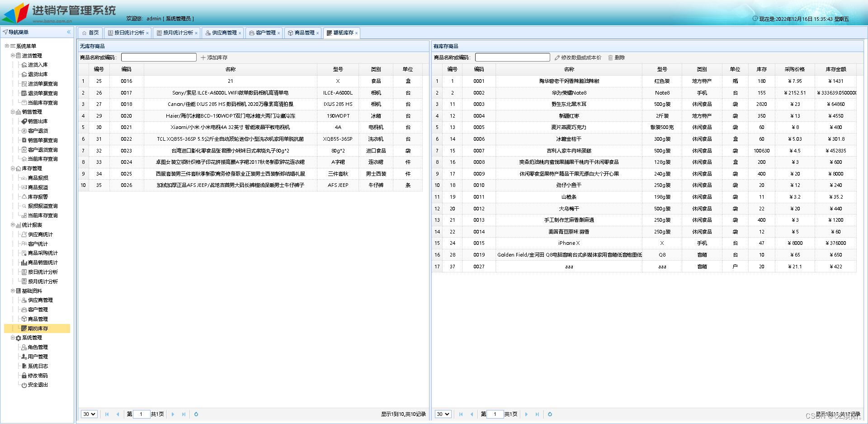This screenshot has height=424, width=868.
Task: Click 库存金额 cell ¥ 376000
Action: coord(835,243)
